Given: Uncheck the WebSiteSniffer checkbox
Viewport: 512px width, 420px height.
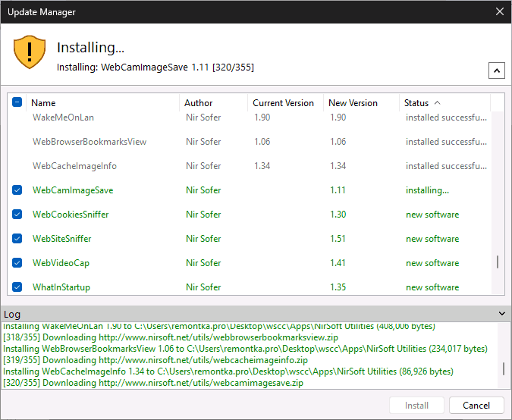Looking at the screenshot, I should [x=17, y=239].
